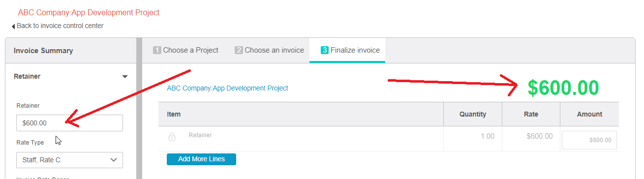Switch to Choose a Project tab
The height and width of the screenshot is (179, 644).
tap(186, 50)
